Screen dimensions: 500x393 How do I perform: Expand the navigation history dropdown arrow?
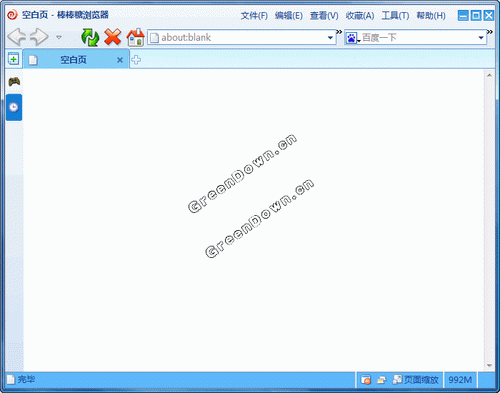59,37
